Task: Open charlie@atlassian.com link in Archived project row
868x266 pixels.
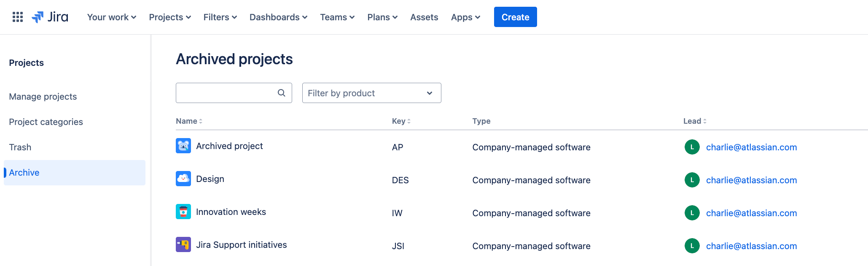Action: pyautogui.click(x=752, y=147)
